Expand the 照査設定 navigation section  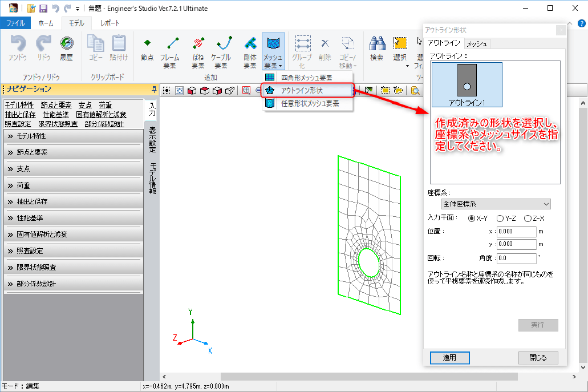[x=74, y=251]
